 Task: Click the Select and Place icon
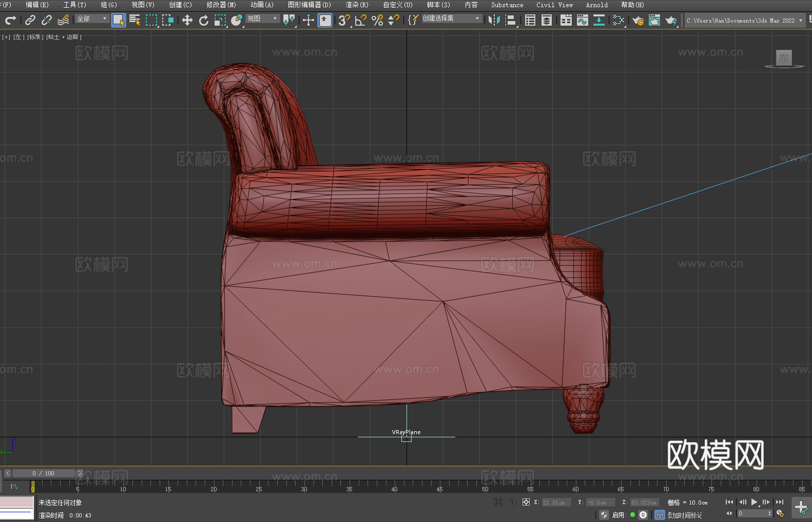[x=237, y=20]
